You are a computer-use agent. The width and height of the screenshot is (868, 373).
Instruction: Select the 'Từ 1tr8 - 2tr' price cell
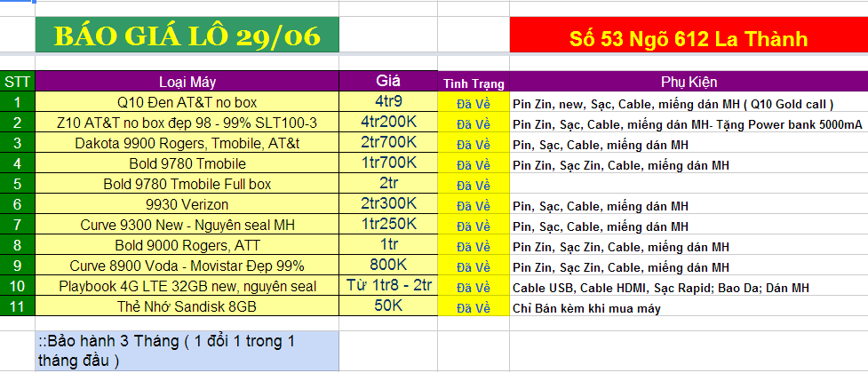coord(388,286)
